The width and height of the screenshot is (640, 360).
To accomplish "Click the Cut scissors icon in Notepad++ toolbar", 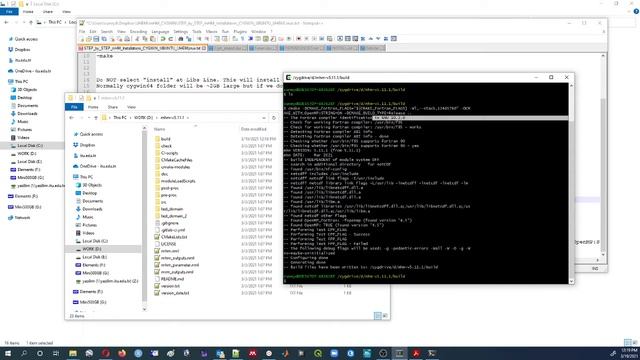I will point(137,39).
